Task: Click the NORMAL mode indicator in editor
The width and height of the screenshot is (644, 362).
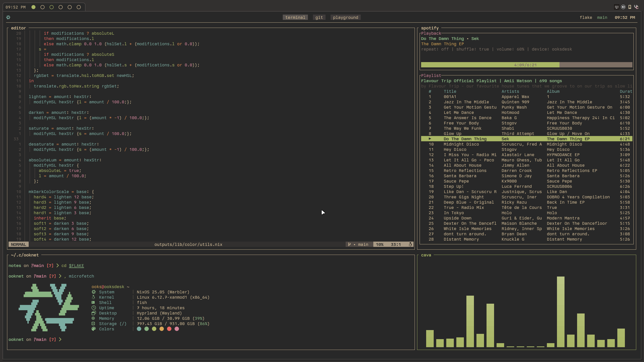Action: tap(18, 244)
